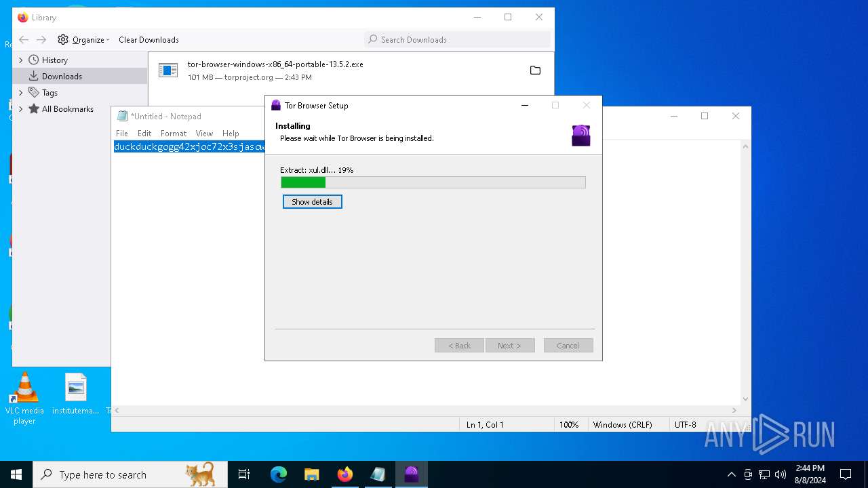Click the Tags label icon

coord(33,93)
